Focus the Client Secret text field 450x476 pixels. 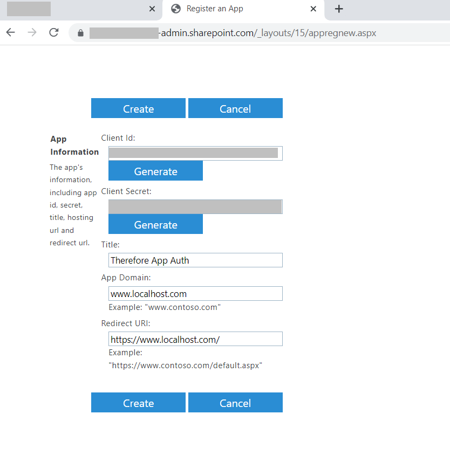click(x=195, y=206)
